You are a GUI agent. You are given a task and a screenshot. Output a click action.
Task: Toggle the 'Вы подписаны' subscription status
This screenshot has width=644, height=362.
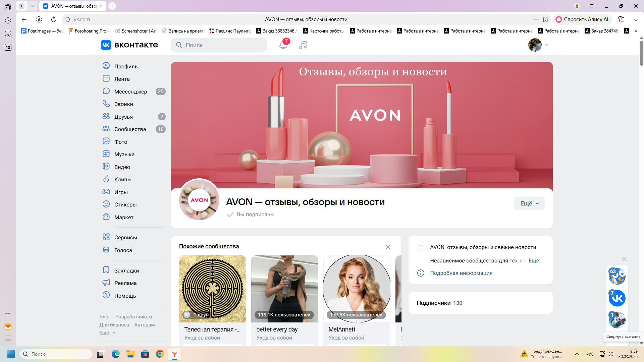251,215
